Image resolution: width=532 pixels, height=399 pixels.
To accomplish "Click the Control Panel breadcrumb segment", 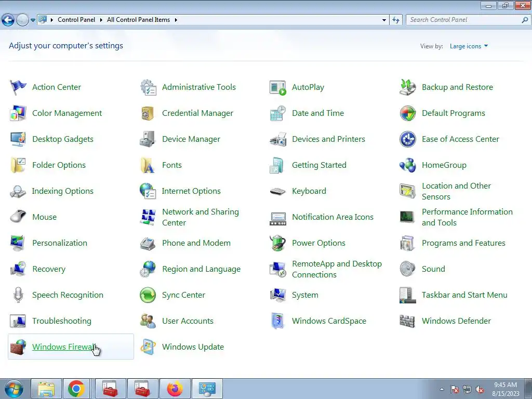I will (x=76, y=20).
